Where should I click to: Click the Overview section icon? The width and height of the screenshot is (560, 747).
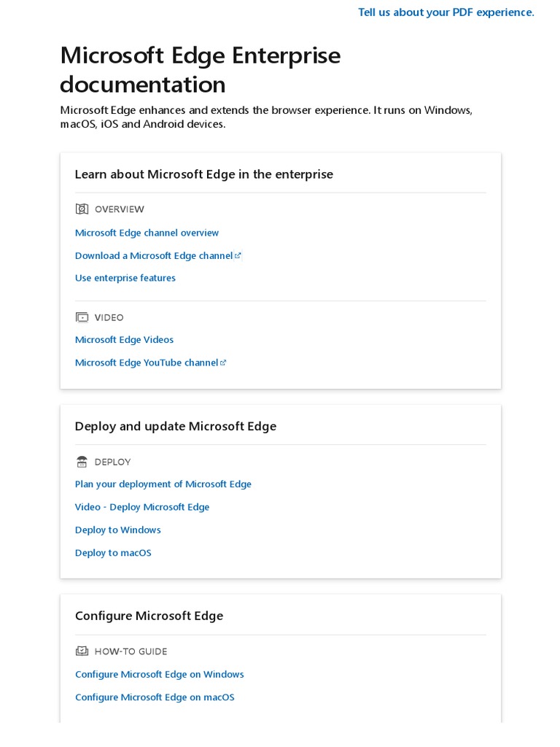click(x=82, y=209)
